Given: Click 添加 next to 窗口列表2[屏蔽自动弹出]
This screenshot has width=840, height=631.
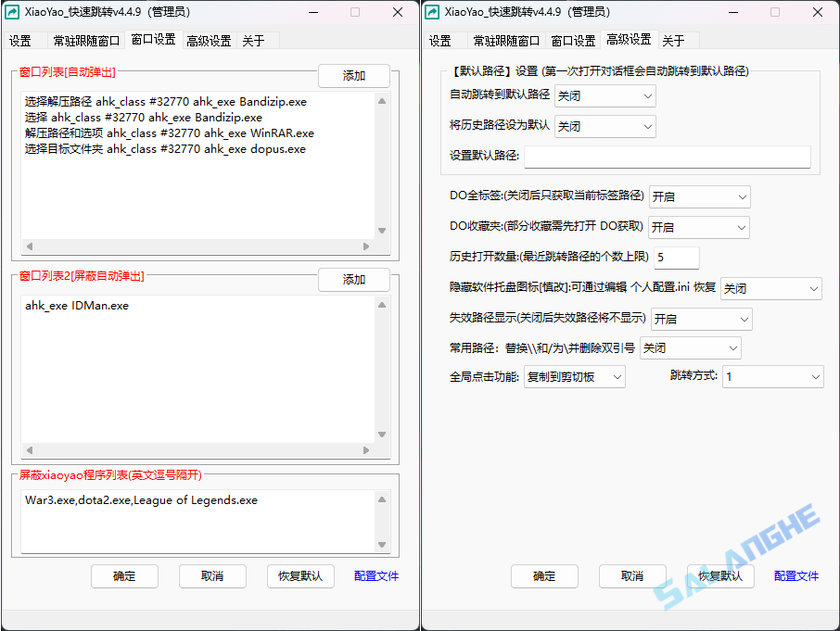Looking at the screenshot, I should 353,279.
